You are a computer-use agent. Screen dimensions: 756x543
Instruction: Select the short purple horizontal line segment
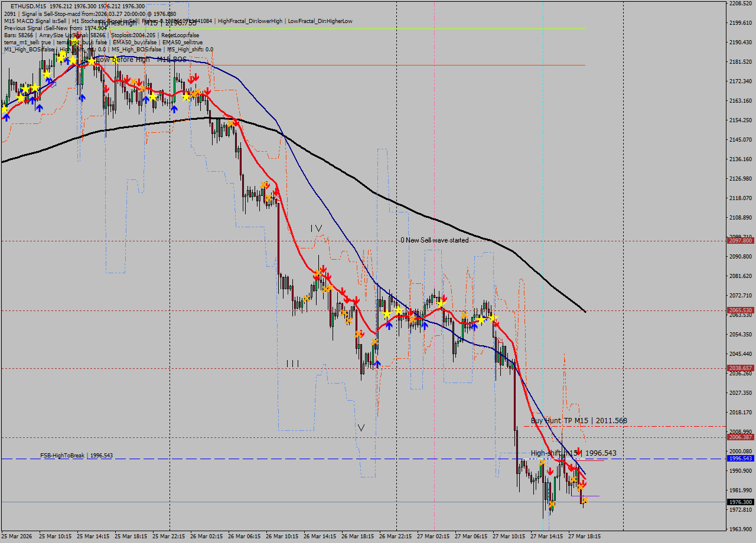point(589,496)
